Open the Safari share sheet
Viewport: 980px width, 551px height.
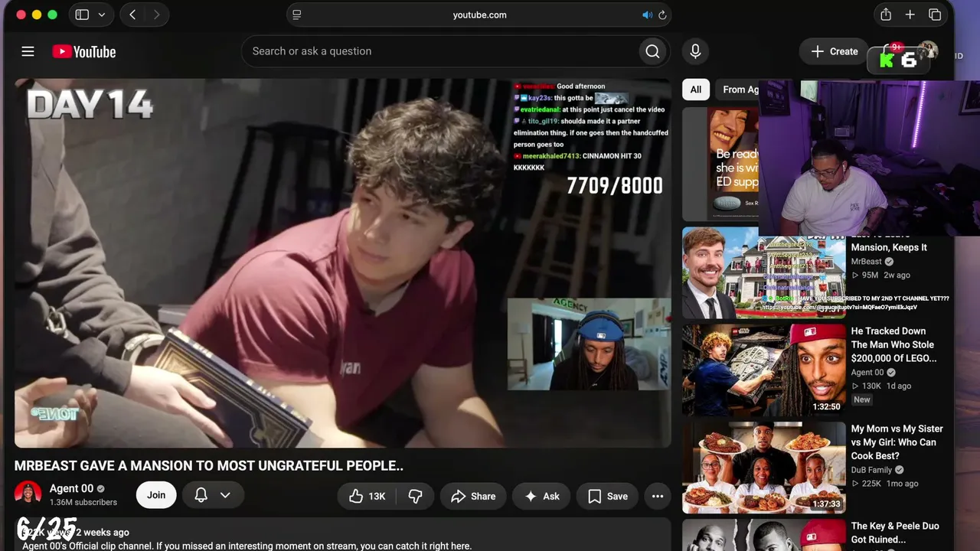coord(886,15)
